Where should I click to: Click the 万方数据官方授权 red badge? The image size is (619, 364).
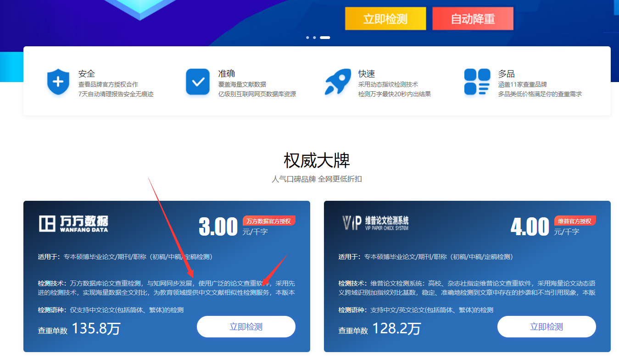(269, 221)
